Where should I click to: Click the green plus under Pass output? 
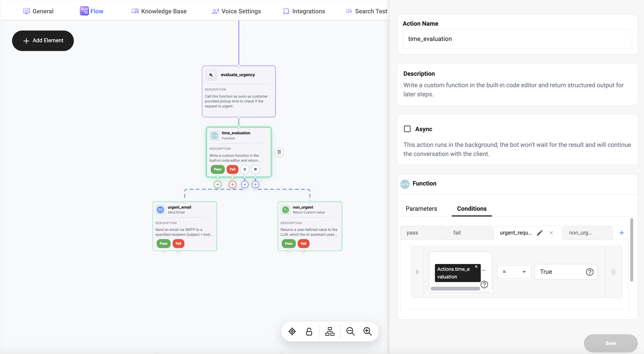click(218, 184)
